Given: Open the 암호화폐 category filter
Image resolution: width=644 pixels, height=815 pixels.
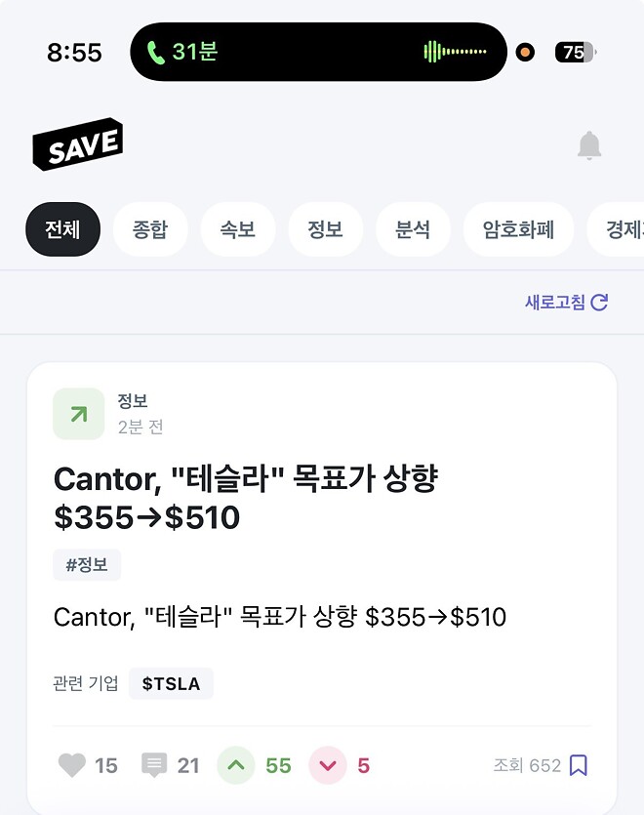Looking at the screenshot, I should pyautogui.click(x=518, y=228).
